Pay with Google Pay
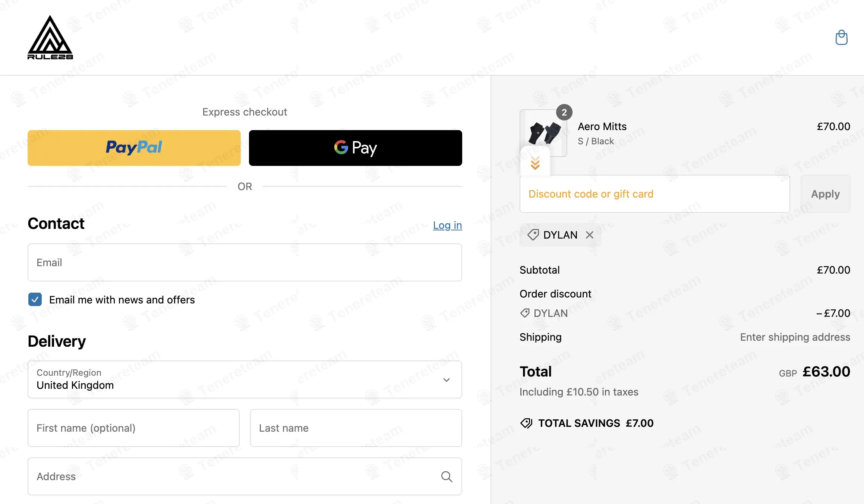Image resolution: width=864 pixels, height=504 pixels. pyautogui.click(x=355, y=148)
